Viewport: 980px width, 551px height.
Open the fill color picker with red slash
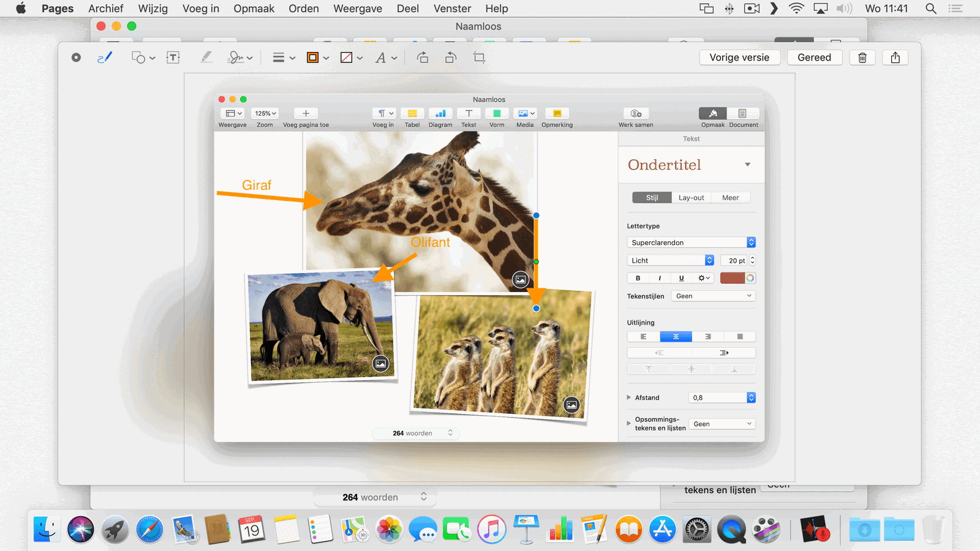352,58
